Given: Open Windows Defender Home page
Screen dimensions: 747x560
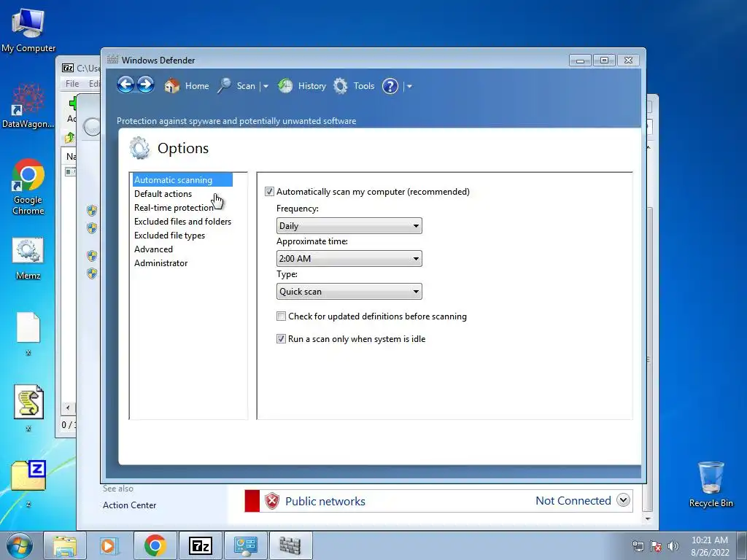Looking at the screenshot, I should (187, 86).
